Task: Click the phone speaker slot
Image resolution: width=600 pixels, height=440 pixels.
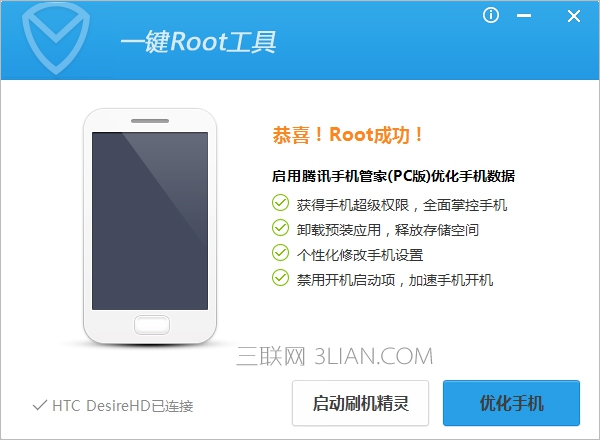Action: click(150, 121)
